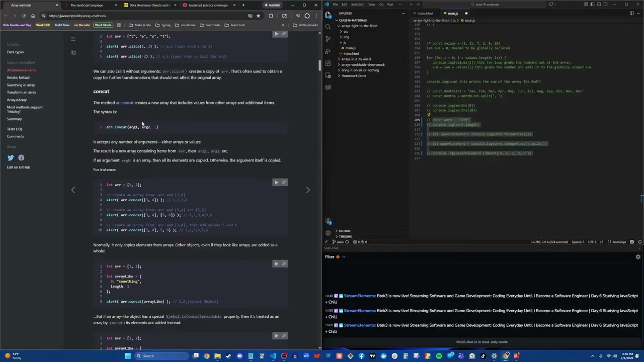The width and height of the screenshot is (644, 362).
Task: Run the arrayLike concat example
Action: 276,264
